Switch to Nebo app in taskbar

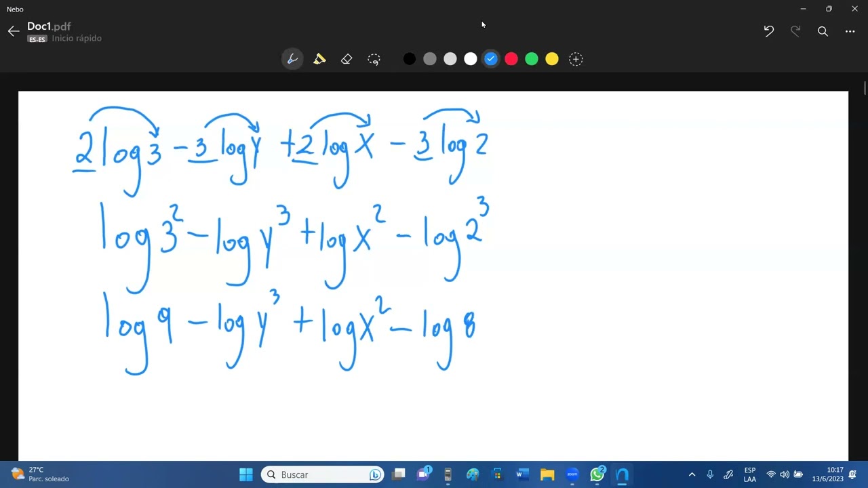623,474
